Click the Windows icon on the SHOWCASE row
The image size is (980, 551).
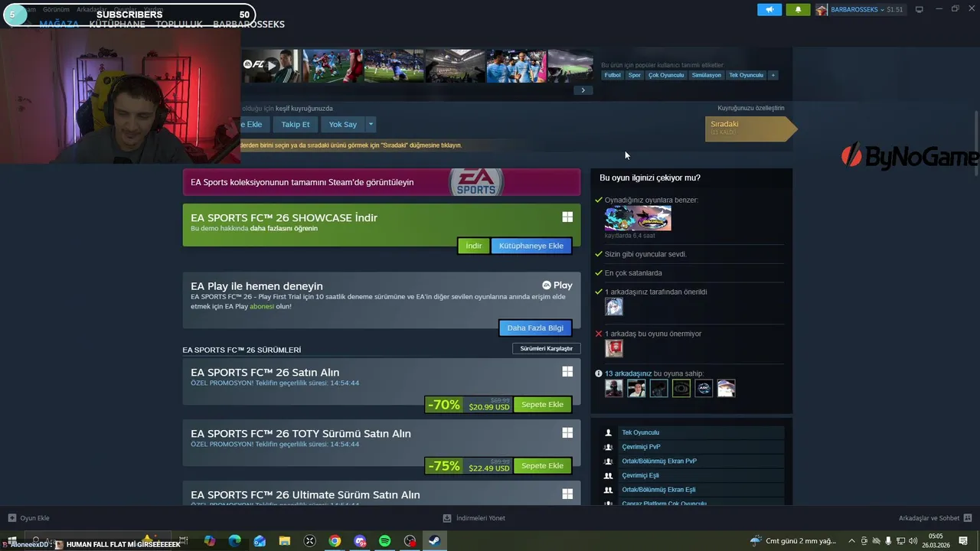pos(567,217)
